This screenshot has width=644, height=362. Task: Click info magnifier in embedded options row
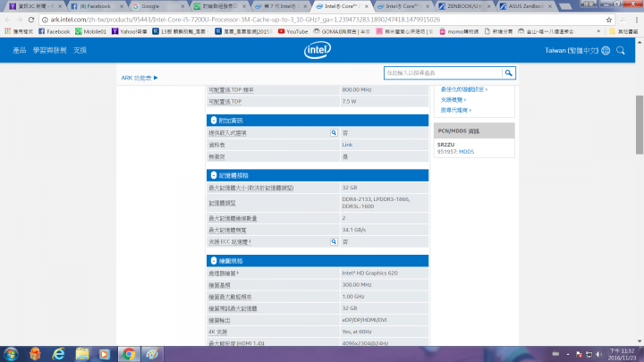(334, 133)
